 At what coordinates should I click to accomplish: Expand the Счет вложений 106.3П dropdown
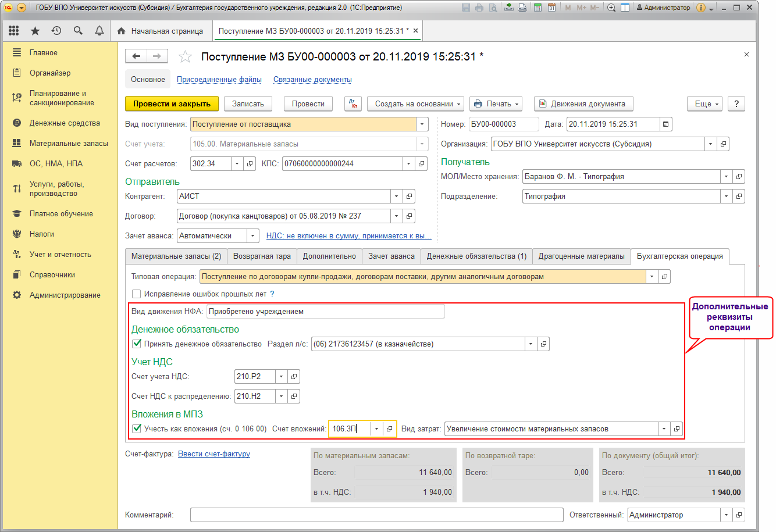(x=376, y=429)
